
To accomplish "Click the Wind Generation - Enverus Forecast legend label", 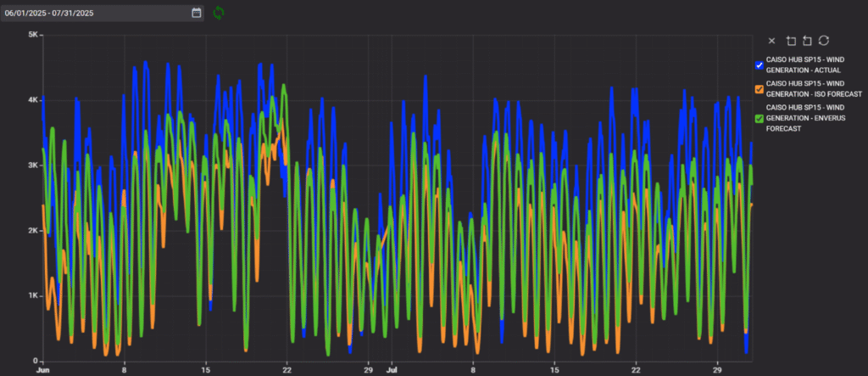I will coord(811,119).
